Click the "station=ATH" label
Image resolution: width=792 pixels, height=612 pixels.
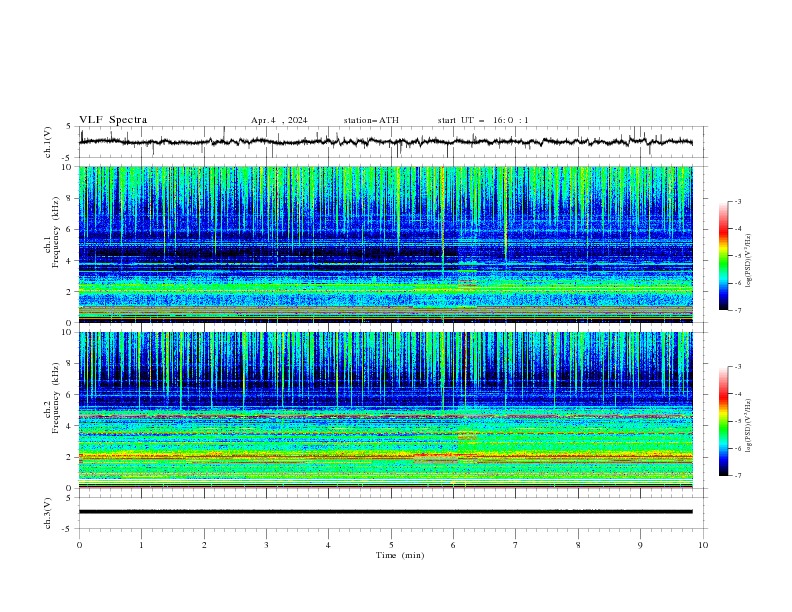point(371,120)
